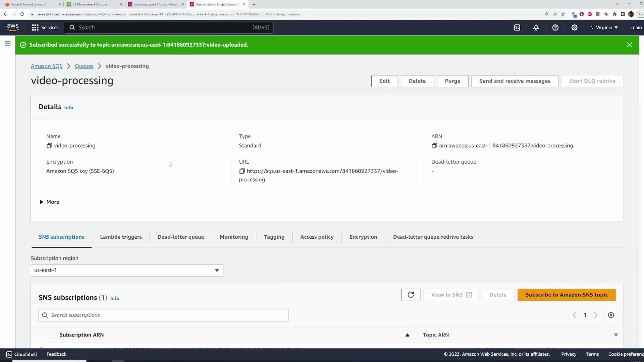Click the Search subscriptions field

pos(163,315)
